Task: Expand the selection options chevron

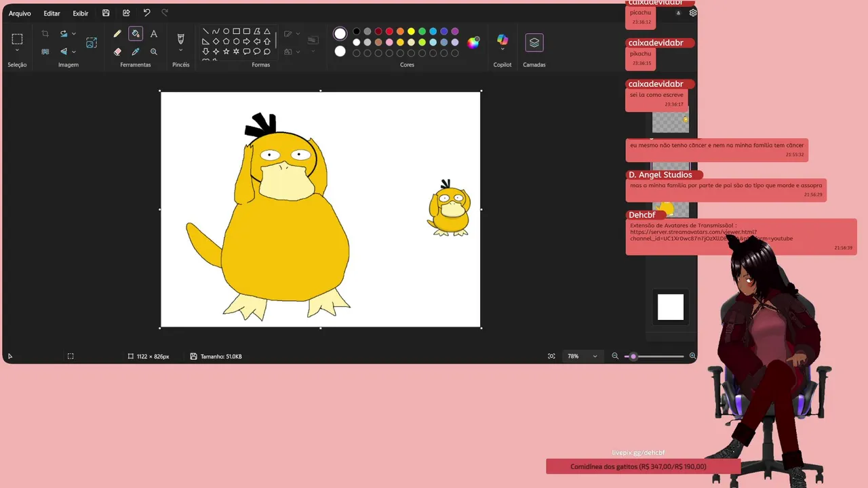Action: pos(17,51)
